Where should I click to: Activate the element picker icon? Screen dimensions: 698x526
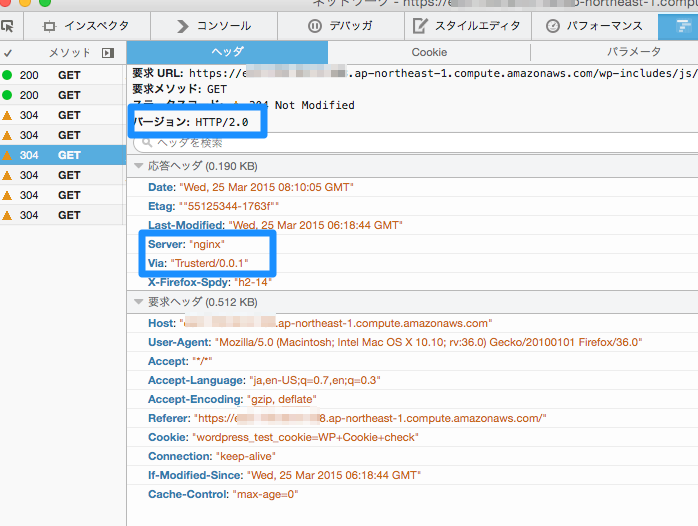pyautogui.click(x=7, y=26)
